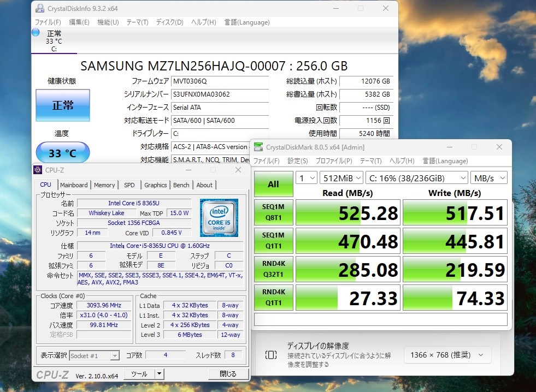Viewport: 536px width, 392px height.
Task: Open the C: 16% drive selection dropdown
Action: pos(417,178)
